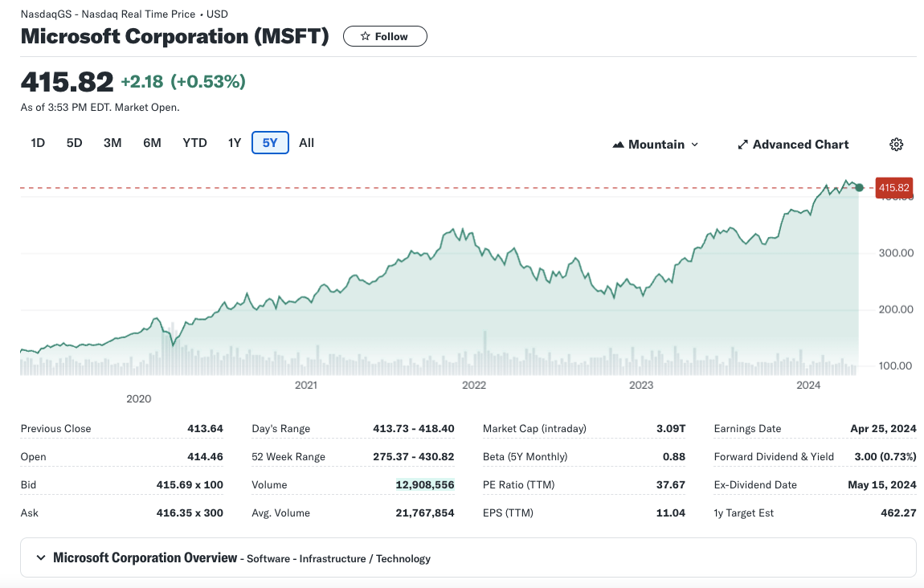924x588 pixels.
Task: Click the Previous Close value 413.64
Action: pyautogui.click(x=205, y=428)
